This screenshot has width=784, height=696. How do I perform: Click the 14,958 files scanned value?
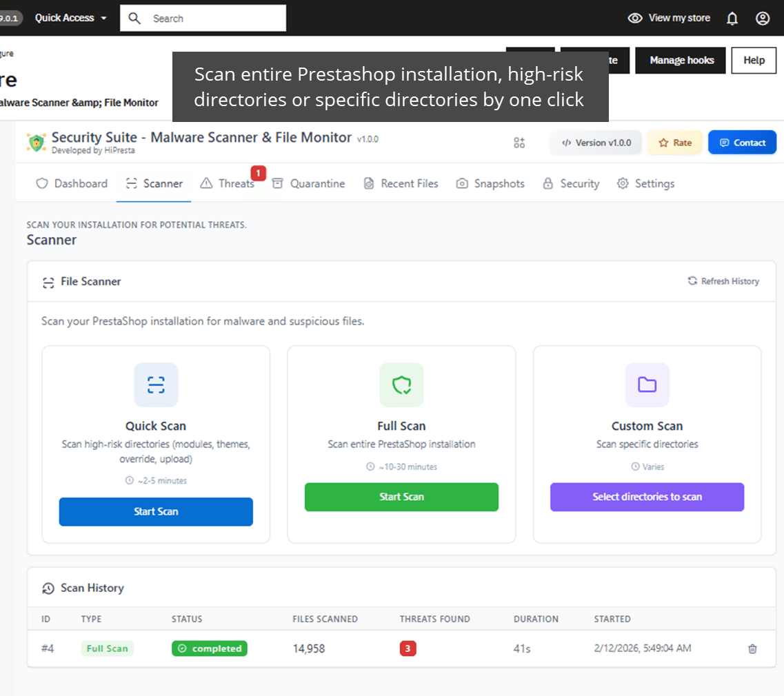309,648
